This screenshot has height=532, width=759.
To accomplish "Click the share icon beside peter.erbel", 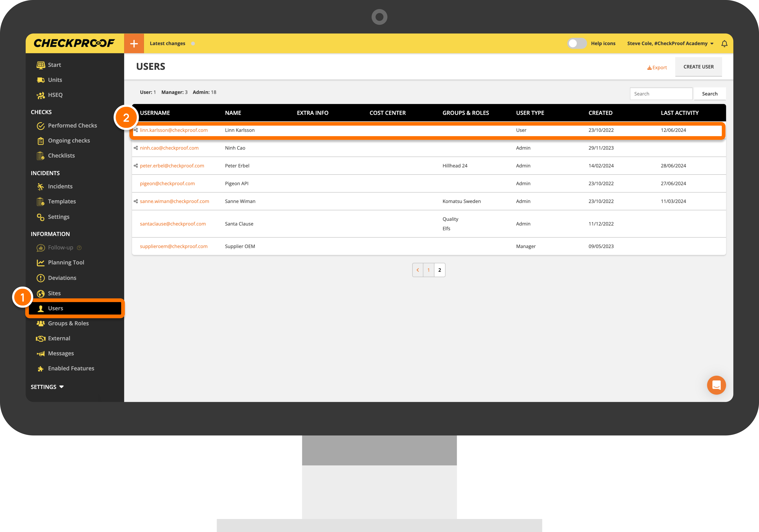I will pos(136,166).
